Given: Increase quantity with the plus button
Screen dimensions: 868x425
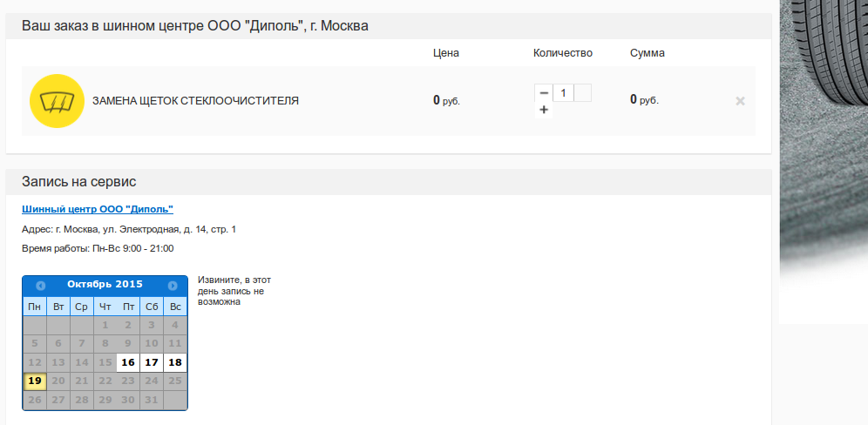Looking at the screenshot, I should (544, 110).
